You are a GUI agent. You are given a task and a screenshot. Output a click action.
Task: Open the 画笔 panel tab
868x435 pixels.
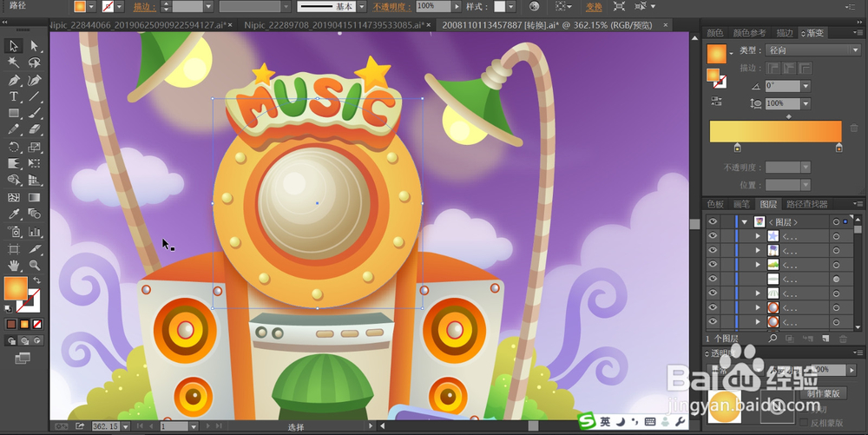[x=742, y=204]
